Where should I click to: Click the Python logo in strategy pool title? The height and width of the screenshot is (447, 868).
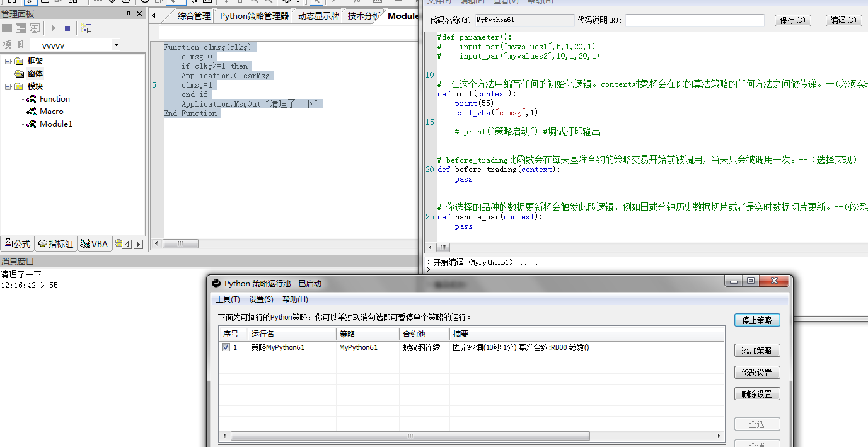(216, 284)
